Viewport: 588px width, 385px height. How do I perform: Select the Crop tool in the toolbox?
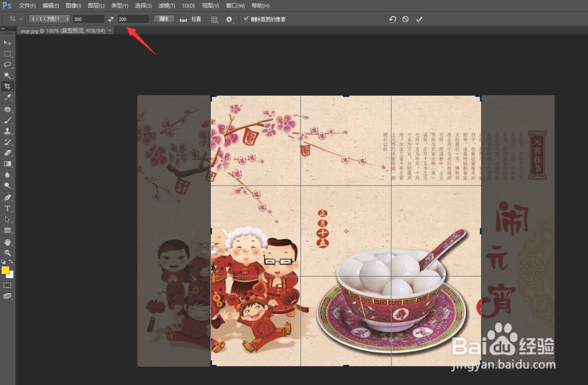click(7, 87)
